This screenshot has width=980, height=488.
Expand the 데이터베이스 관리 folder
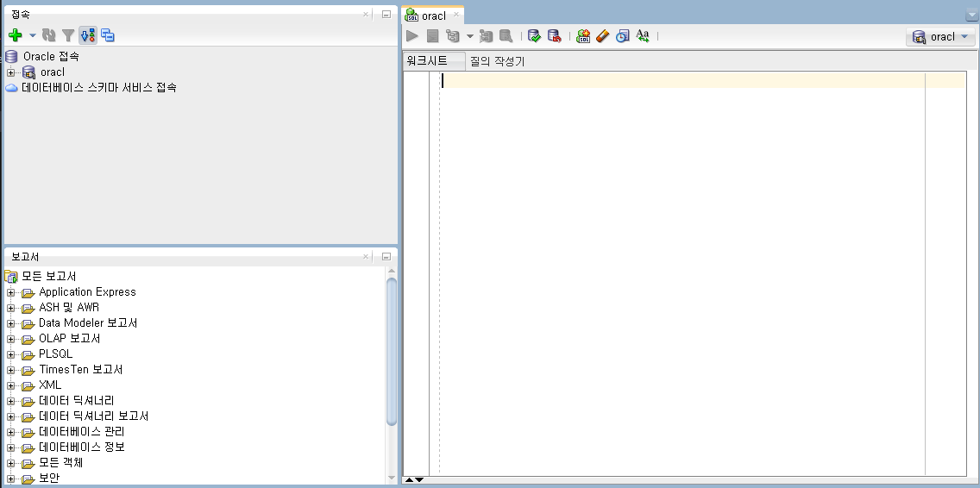point(10,433)
